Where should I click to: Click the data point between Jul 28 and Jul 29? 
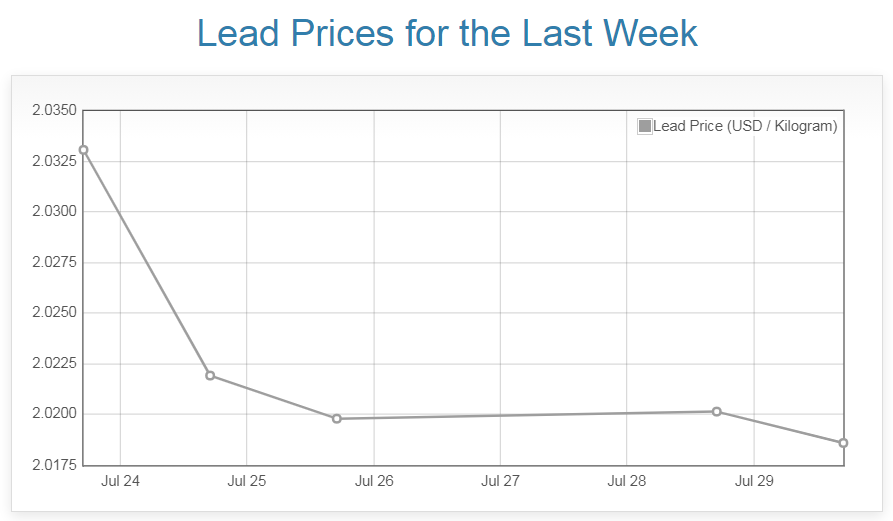717,411
